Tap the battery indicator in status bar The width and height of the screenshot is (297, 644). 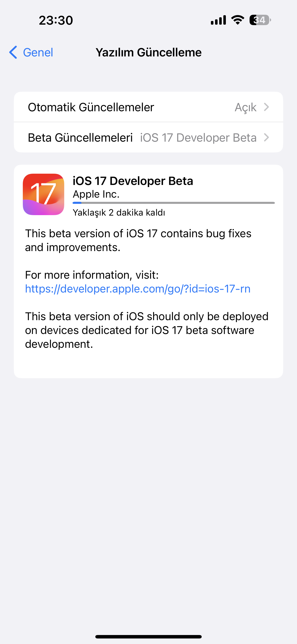point(260,20)
